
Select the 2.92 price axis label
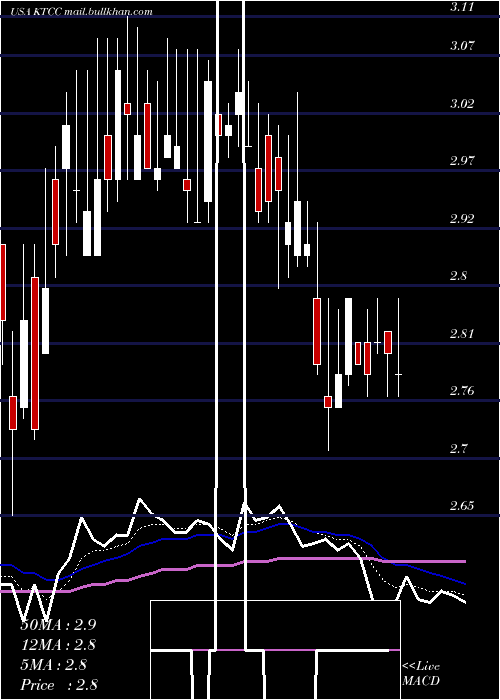coord(462,218)
